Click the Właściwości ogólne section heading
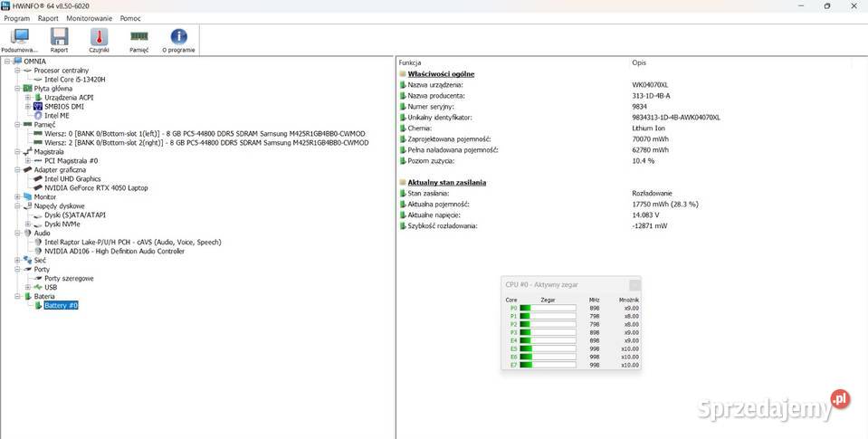 (x=441, y=74)
